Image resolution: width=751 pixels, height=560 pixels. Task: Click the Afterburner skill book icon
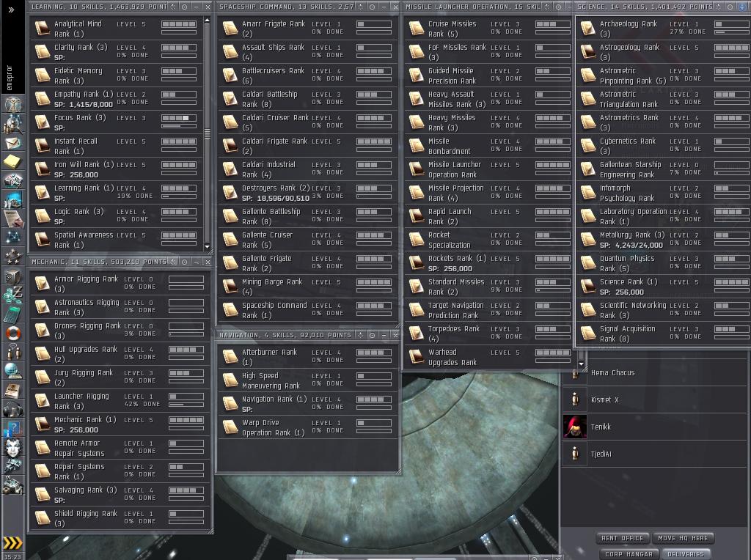click(230, 356)
